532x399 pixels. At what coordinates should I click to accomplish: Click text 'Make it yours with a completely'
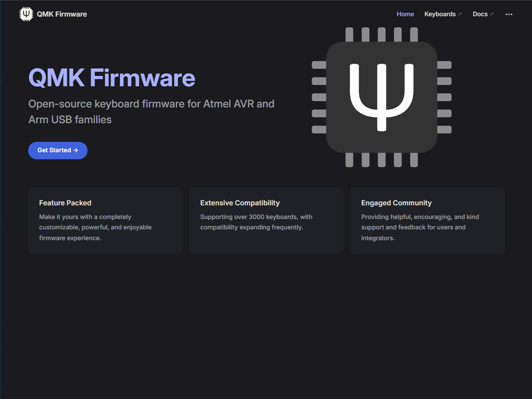tap(85, 217)
